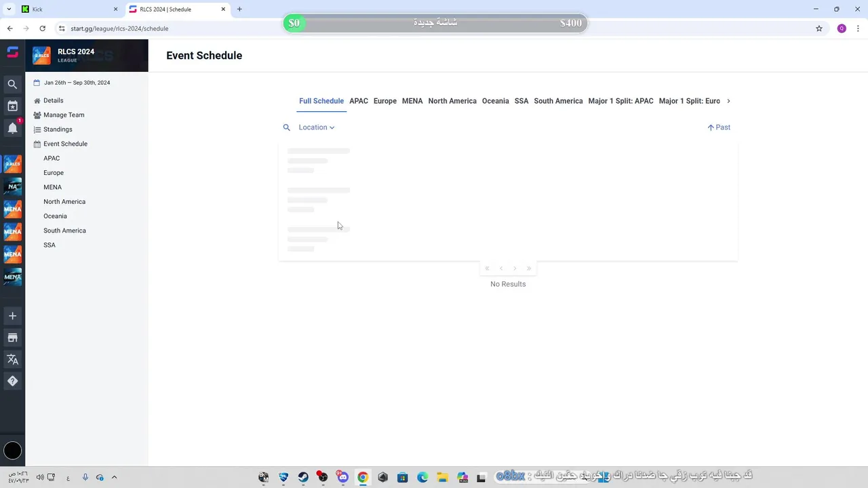Viewport: 868px width, 488px height.
Task: Open Oceania in the sidebar list
Action: click(55, 216)
